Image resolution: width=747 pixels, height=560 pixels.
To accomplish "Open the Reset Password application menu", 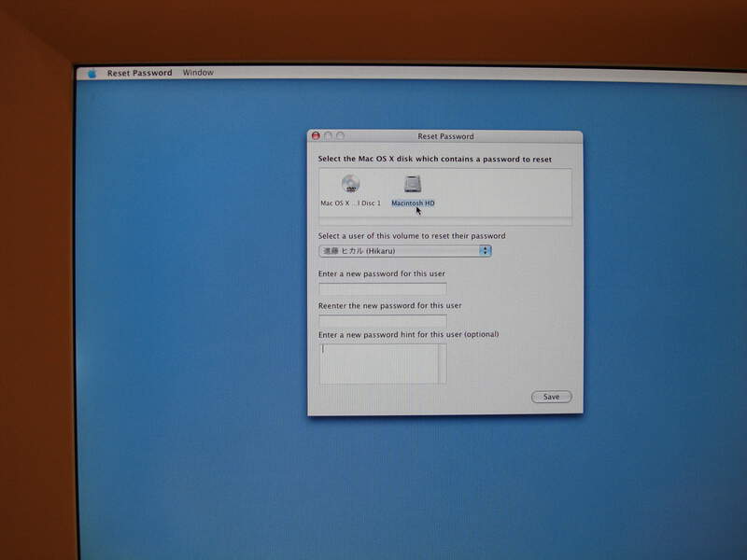I will (139, 73).
